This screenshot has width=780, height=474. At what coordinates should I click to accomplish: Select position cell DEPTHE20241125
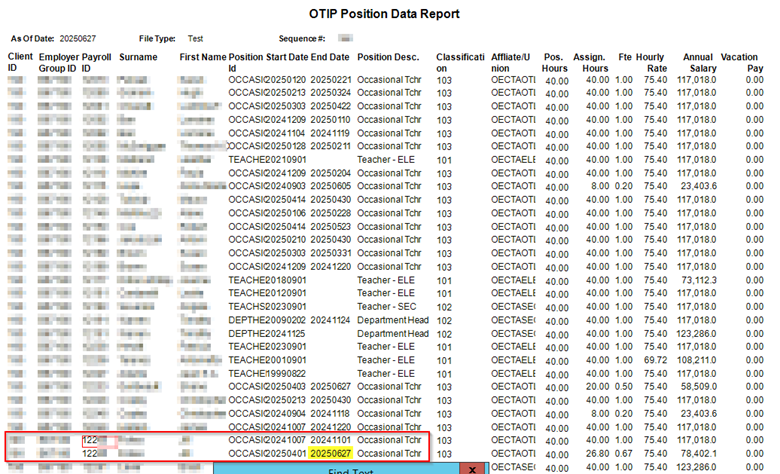pos(267,333)
